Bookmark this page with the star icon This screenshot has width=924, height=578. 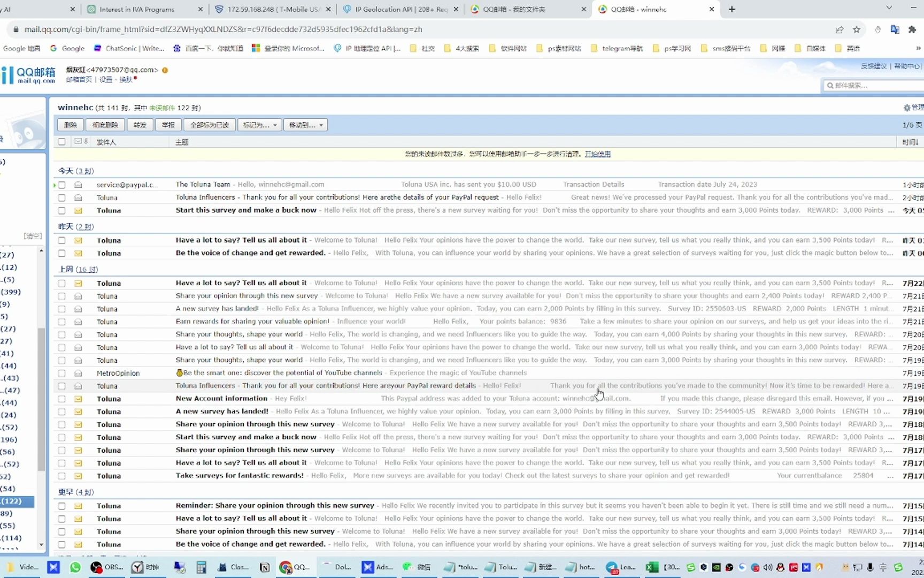[857, 29]
